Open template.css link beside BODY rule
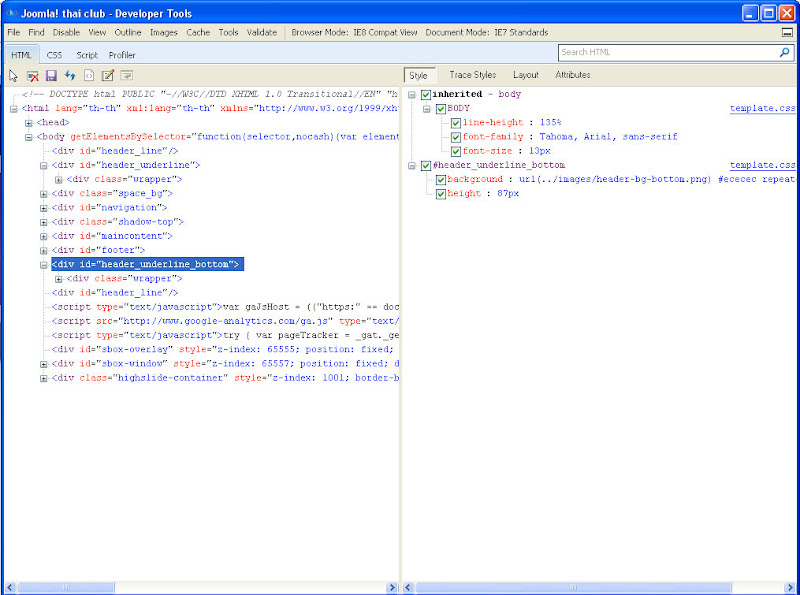The height and width of the screenshot is (595, 800). point(762,108)
